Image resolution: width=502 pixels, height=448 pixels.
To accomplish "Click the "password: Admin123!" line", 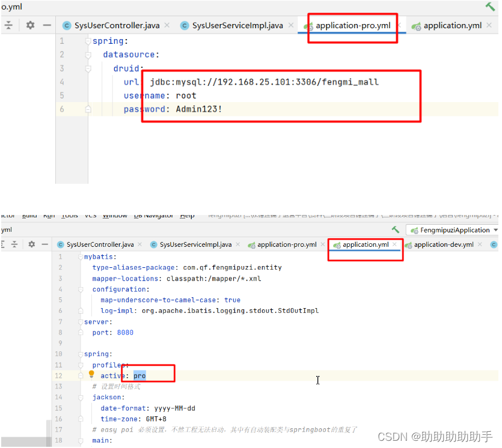I will [173, 109].
